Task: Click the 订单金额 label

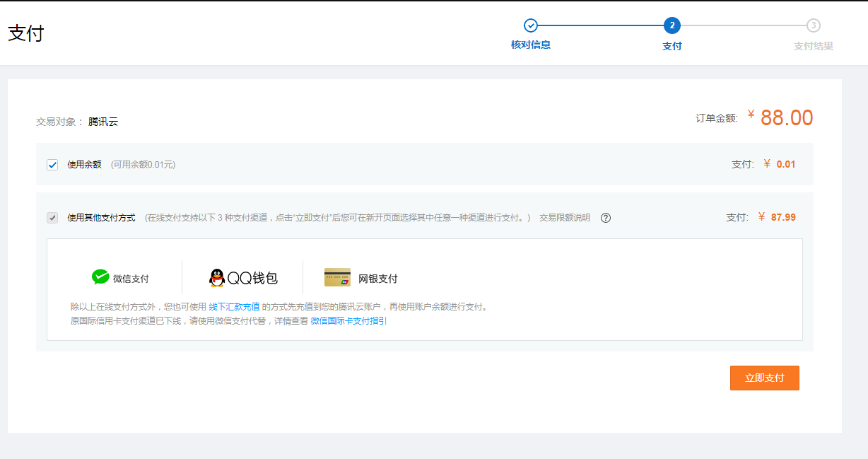Action: (x=717, y=118)
